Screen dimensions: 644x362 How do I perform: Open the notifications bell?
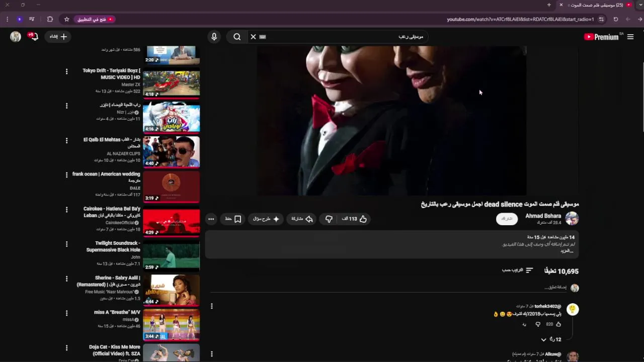point(33,37)
